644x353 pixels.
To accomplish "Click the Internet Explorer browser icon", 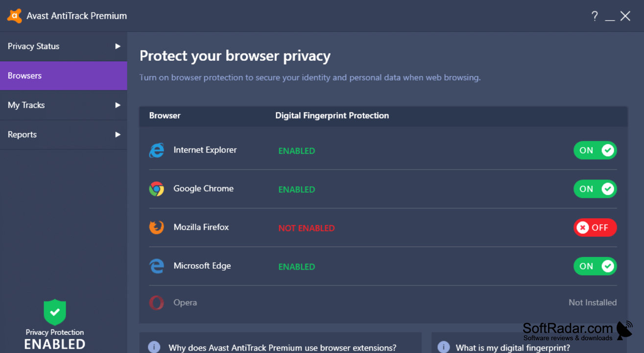I will tap(157, 150).
